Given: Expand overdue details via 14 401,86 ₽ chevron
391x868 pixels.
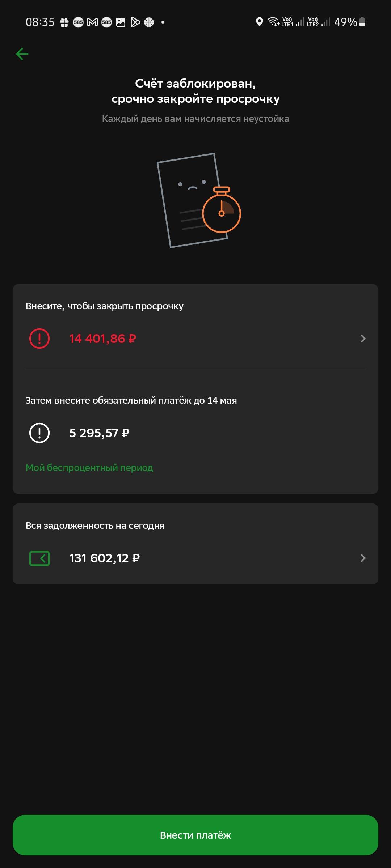Looking at the screenshot, I should (x=363, y=339).
